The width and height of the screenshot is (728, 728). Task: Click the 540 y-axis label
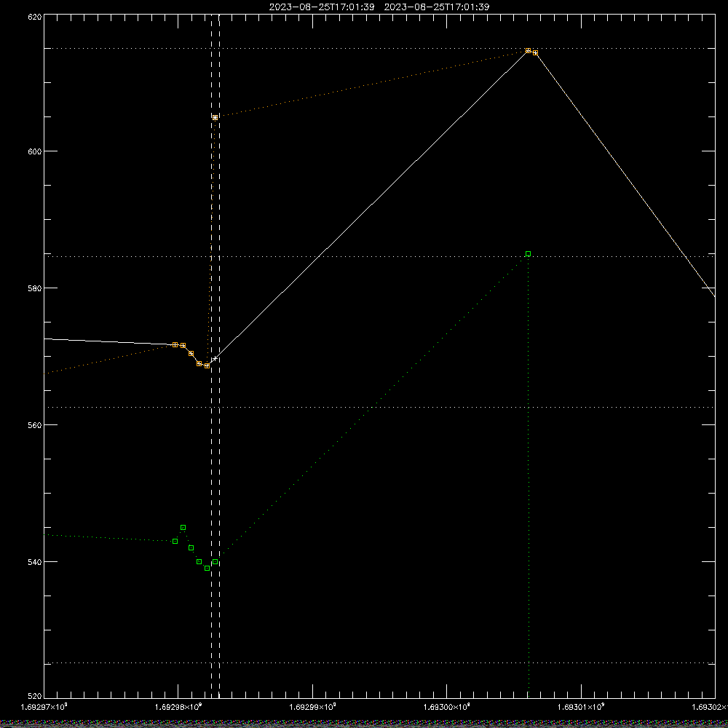click(35, 562)
